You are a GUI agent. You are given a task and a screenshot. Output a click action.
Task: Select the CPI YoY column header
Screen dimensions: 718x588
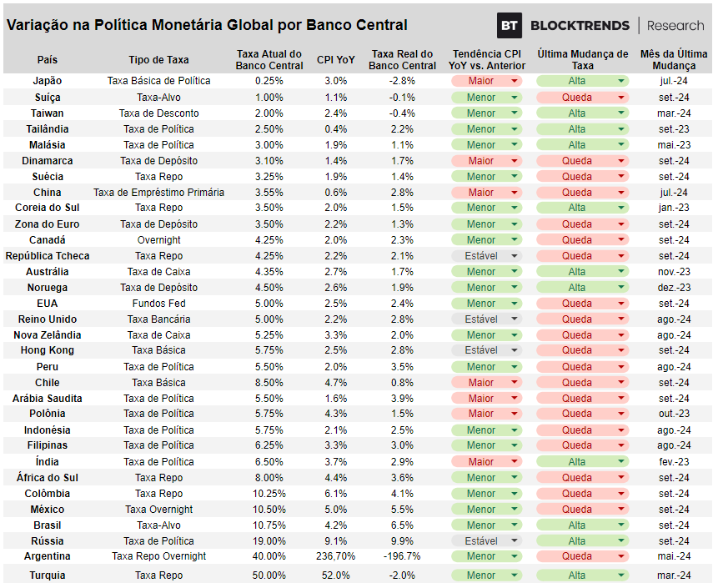tap(335, 60)
